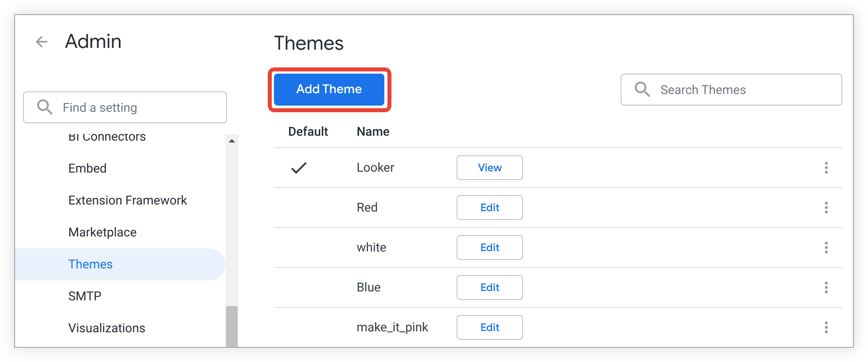Open the kebab menu for the Looker theme
Viewport: 868px width, 362px height.
coord(826,168)
